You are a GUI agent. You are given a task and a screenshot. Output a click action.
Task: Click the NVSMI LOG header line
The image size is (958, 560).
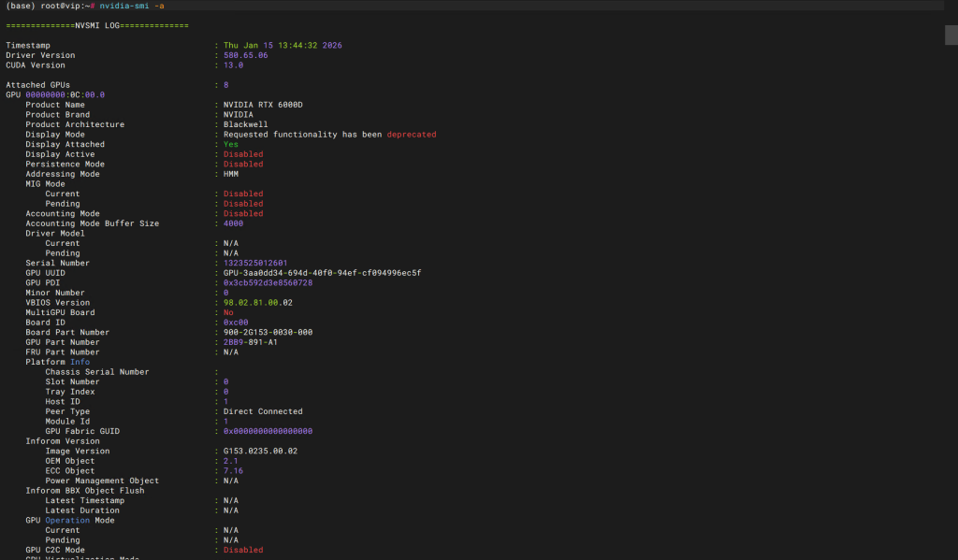pyautogui.click(x=97, y=25)
